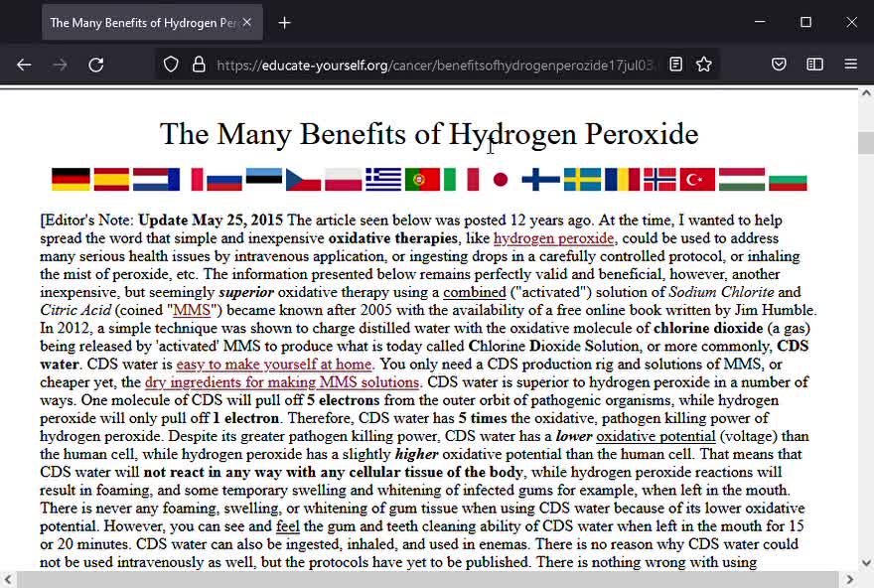Click the 'oxidative potential' link
This screenshot has height=588, width=874.
pyautogui.click(x=655, y=436)
